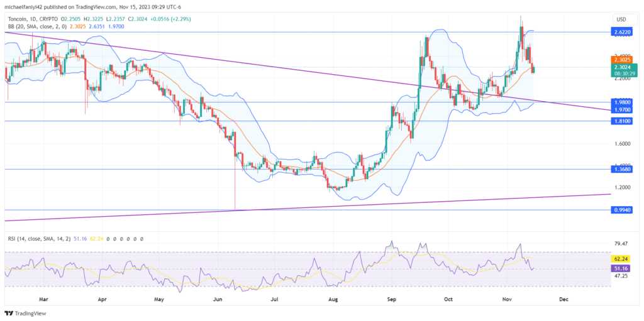This screenshot has width=644, height=321.
Task: Click the Sep label on time axis
Action: pyautogui.click(x=392, y=299)
